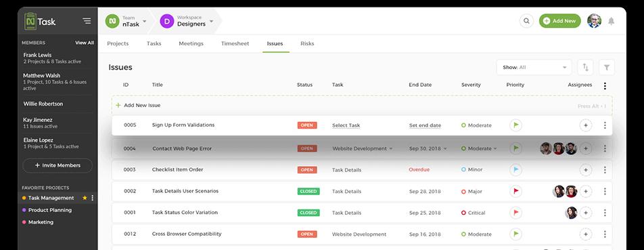
Task: Add assignee to issue 0005
Action: (x=586, y=125)
